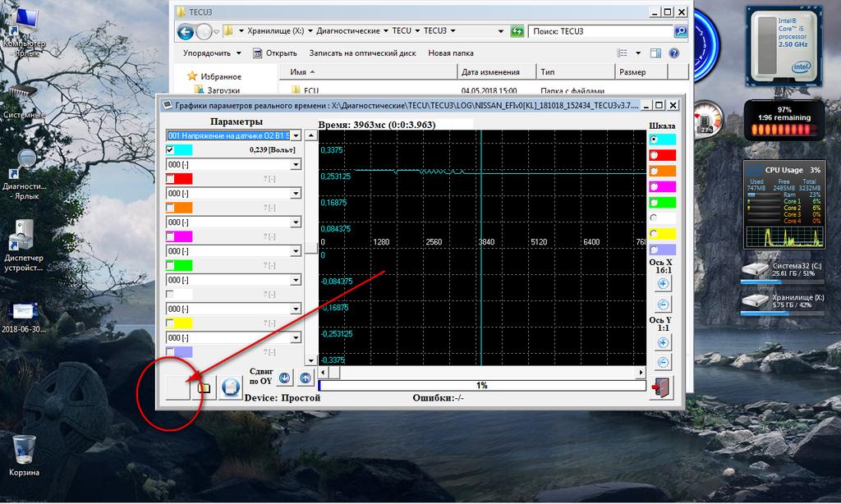841x504 pixels.
Task: Zoom in on the X axis
Action: point(663,284)
